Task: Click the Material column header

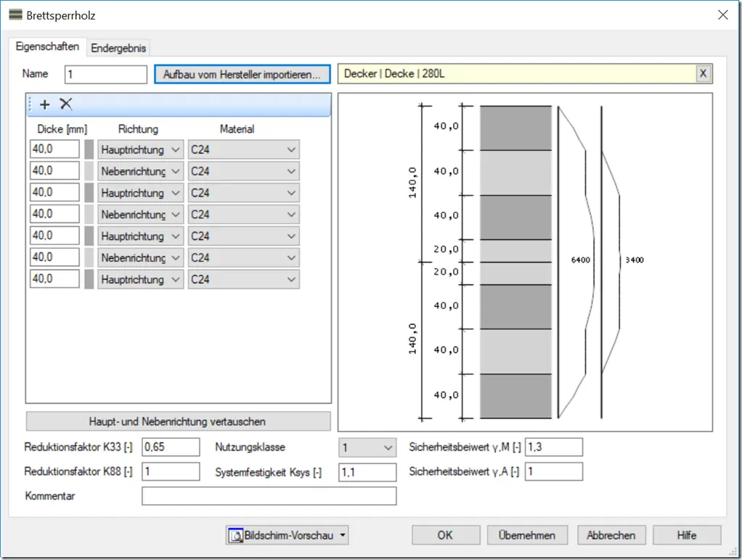Action: [237, 129]
